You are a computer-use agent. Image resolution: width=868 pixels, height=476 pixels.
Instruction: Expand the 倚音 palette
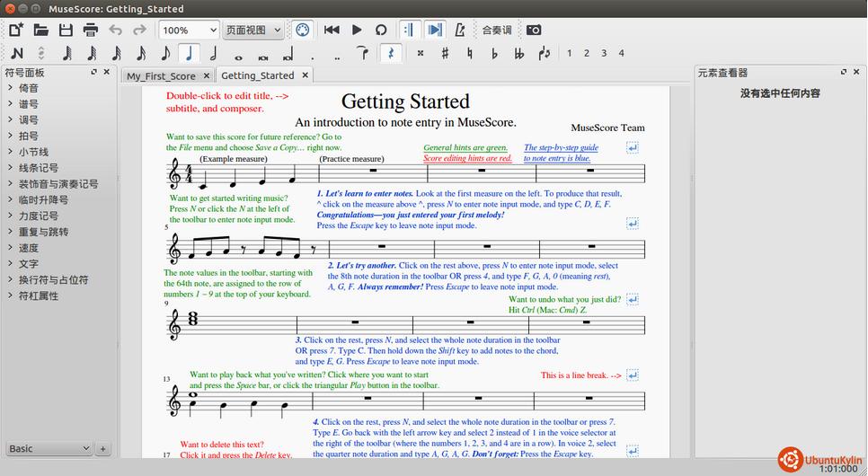click(x=10, y=87)
